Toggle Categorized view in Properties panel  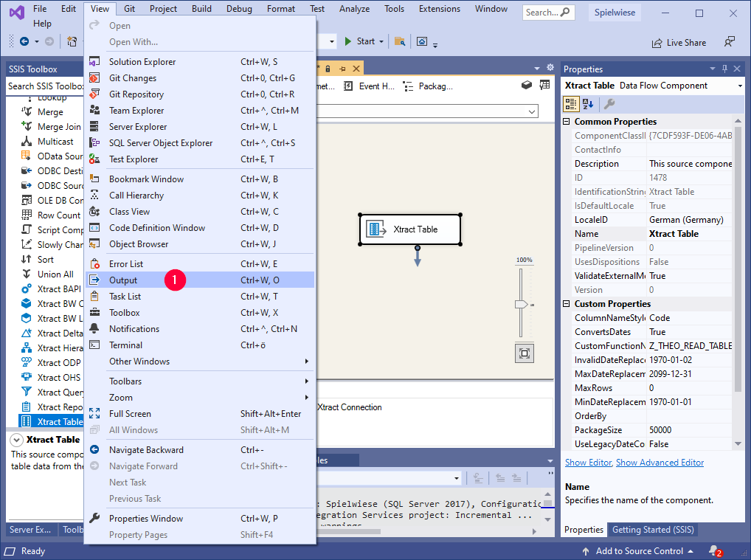click(x=571, y=104)
